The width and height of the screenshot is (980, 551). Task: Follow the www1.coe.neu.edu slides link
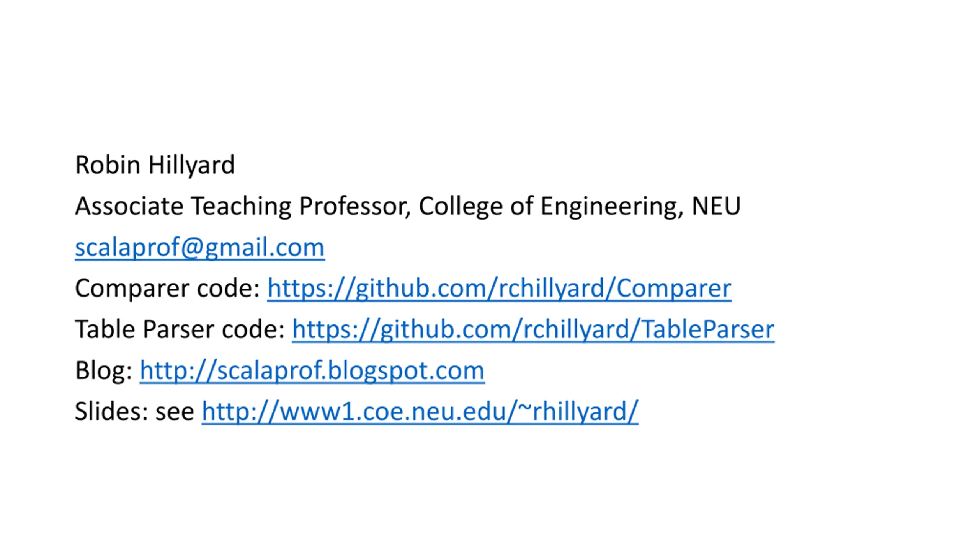[x=420, y=411]
